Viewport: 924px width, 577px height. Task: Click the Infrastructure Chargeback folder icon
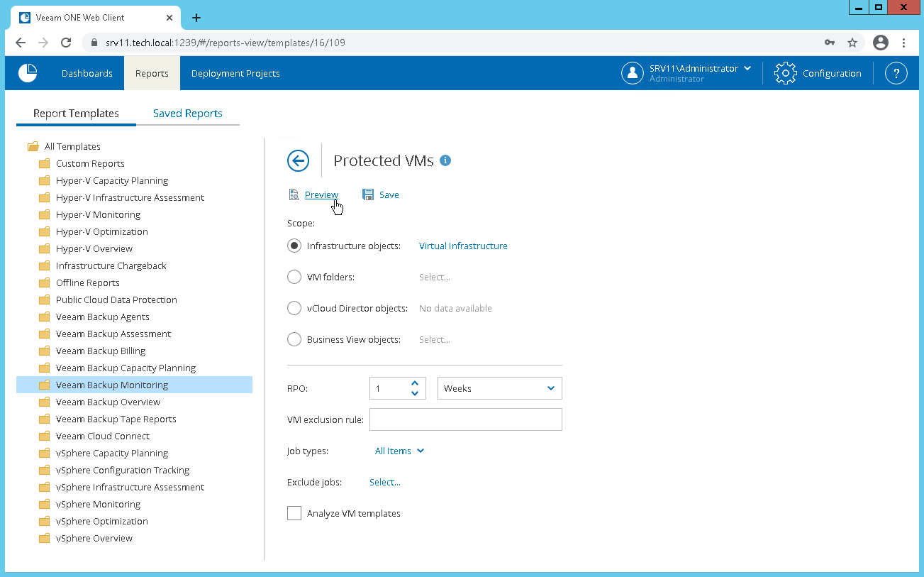44,265
